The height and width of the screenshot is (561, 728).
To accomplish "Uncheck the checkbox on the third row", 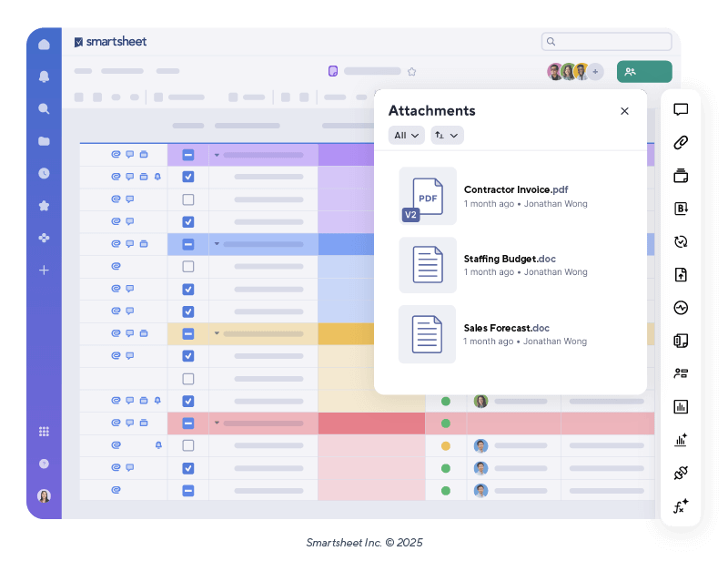I will click(188, 199).
